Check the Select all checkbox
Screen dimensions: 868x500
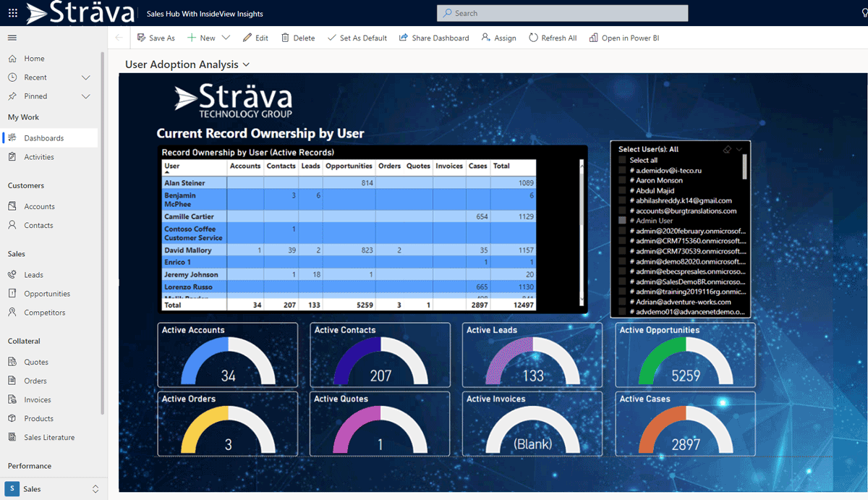click(x=622, y=160)
